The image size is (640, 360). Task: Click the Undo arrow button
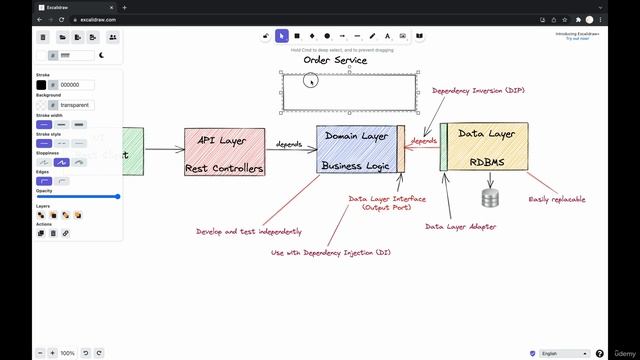(x=85, y=353)
